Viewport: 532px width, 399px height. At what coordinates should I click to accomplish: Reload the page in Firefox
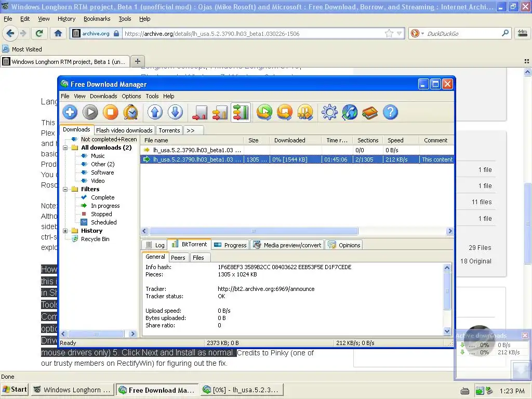[x=39, y=33]
